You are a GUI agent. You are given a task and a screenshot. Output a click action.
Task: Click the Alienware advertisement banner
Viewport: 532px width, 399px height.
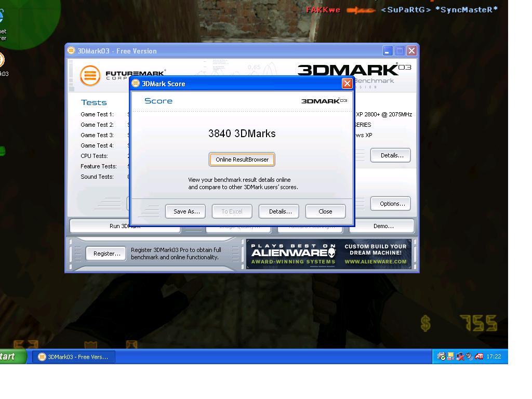pos(329,254)
